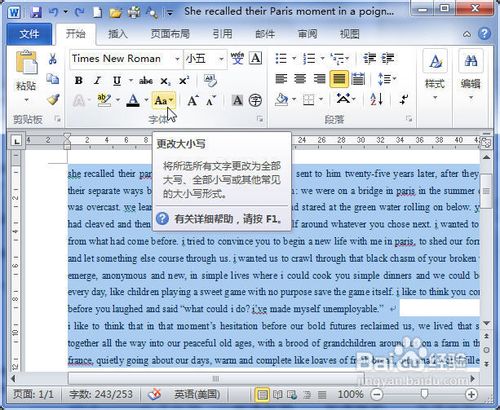Switch to the 视图 View tab
Screen dimensions: 500x410
coord(350,34)
